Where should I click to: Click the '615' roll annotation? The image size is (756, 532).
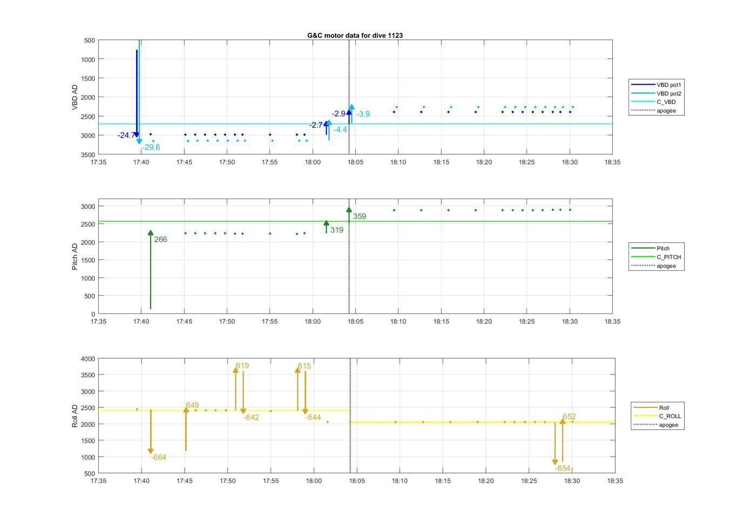[x=304, y=366]
